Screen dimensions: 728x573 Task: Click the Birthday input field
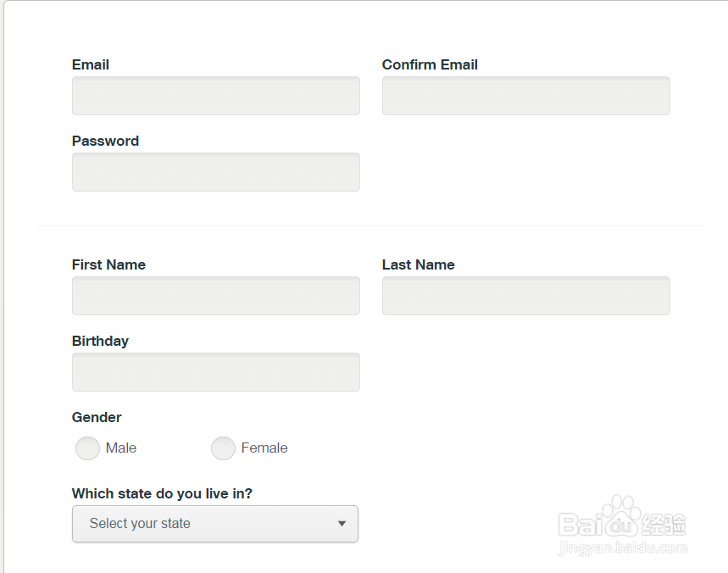click(x=216, y=372)
